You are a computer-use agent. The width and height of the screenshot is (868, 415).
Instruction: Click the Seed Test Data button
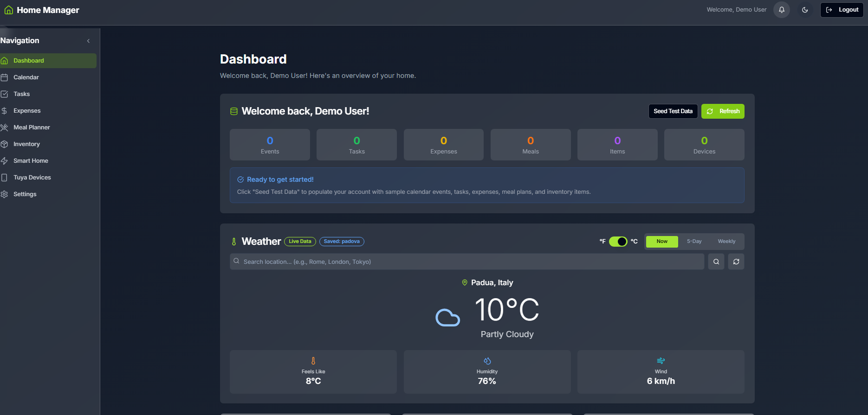click(x=673, y=111)
